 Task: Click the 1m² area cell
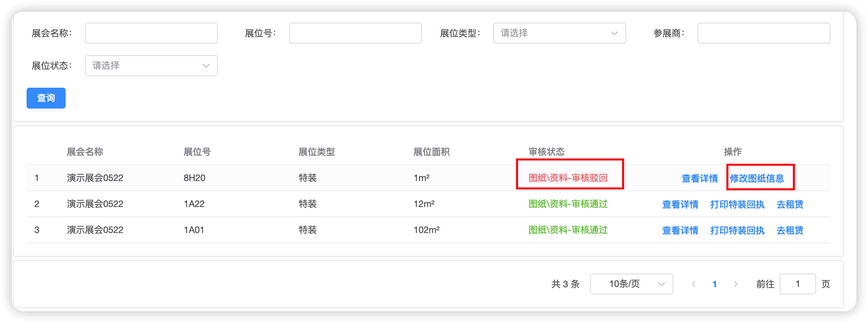pos(421,178)
